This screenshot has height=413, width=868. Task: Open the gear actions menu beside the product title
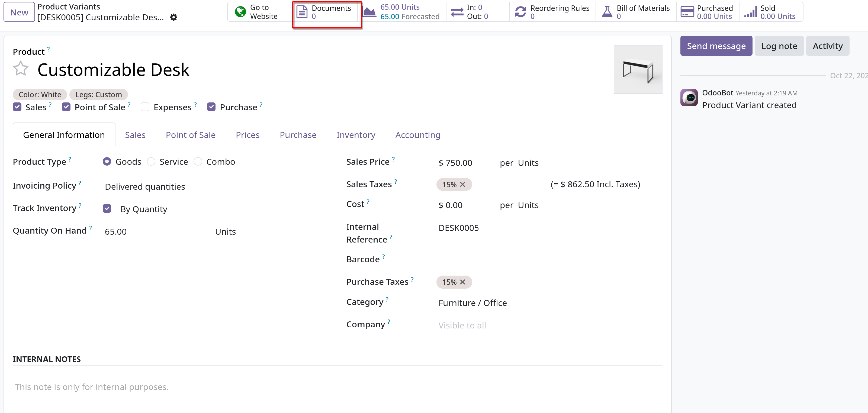pos(173,17)
